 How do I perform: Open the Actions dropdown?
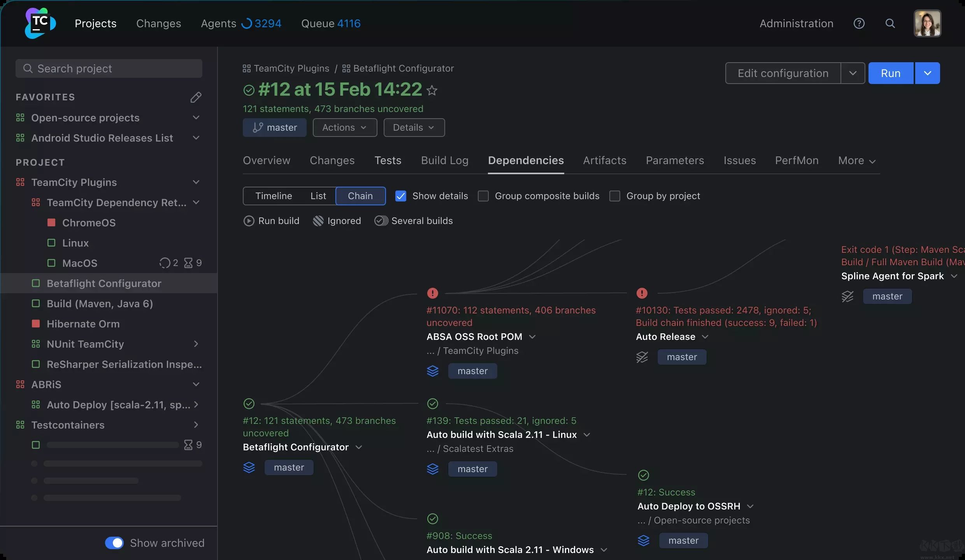pyautogui.click(x=344, y=128)
